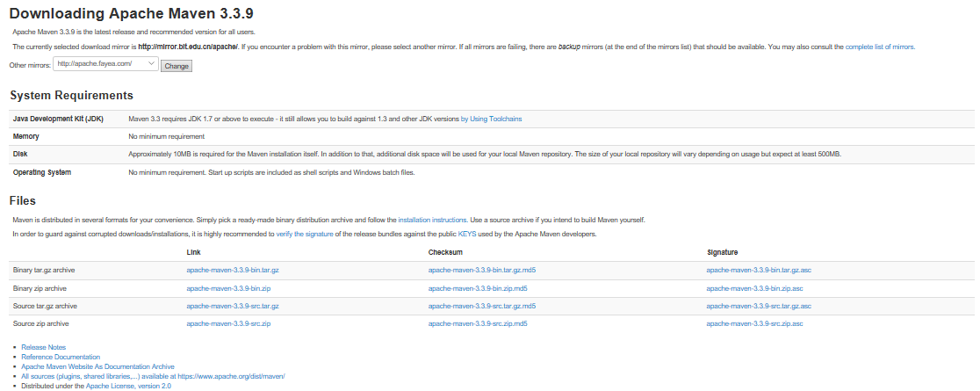Click the Checksum column header

coord(445,252)
